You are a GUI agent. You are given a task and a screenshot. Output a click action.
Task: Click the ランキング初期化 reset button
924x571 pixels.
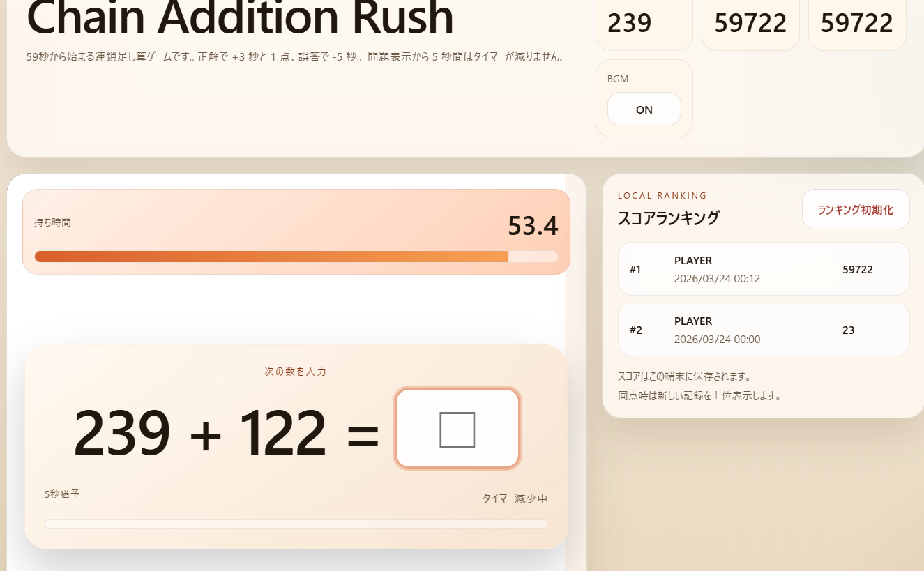point(855,210)
